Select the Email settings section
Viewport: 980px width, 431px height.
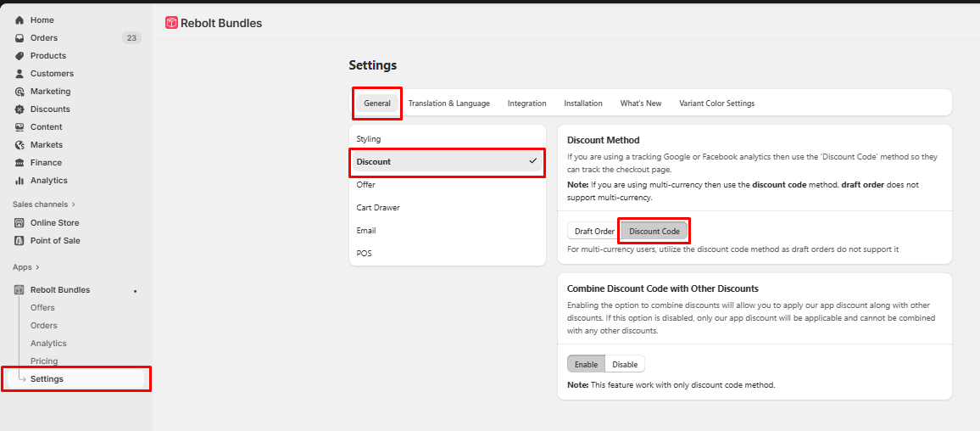point(448,230)
